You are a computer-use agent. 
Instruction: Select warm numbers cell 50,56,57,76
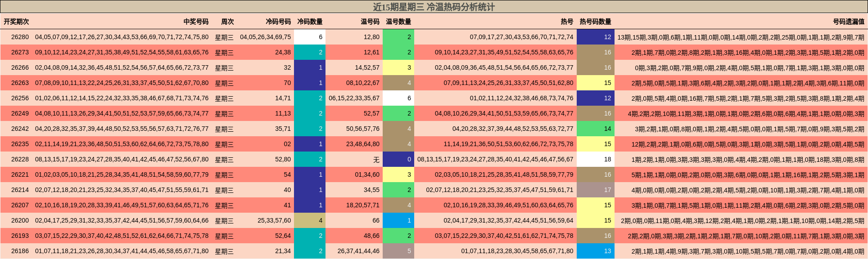[x=363, y=129]
